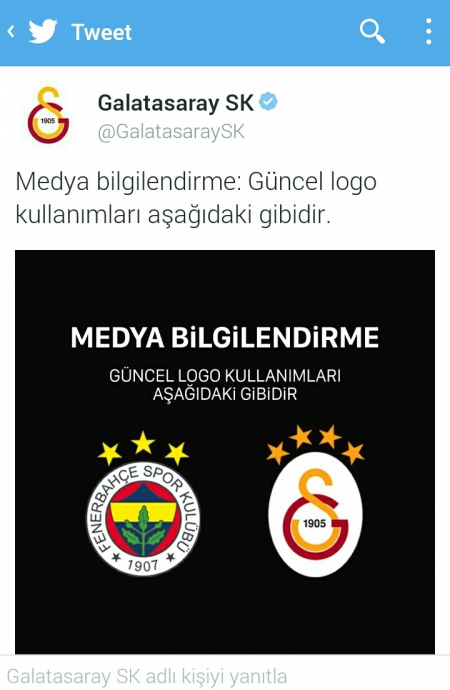Viewport: 450px width, 690px height.
Task: Tap the Güncel Logo Kullanımları subtitle
Action: click(225, 385)
